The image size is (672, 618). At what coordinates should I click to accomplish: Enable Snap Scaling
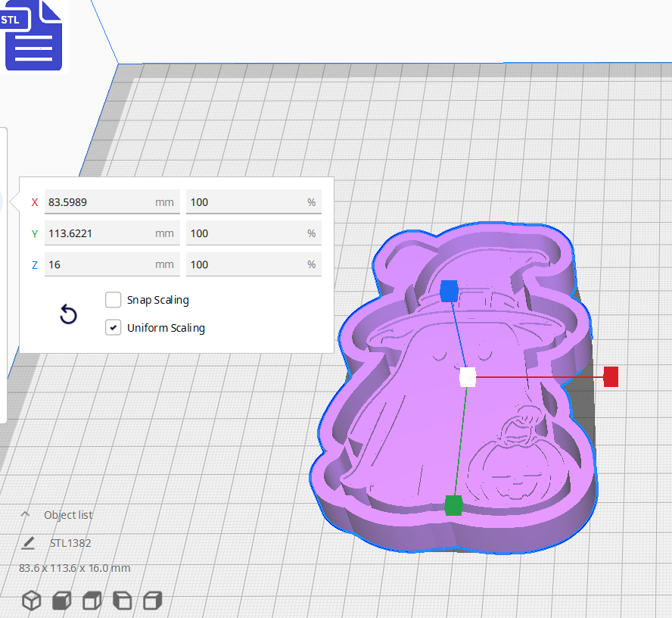point(113,300)
